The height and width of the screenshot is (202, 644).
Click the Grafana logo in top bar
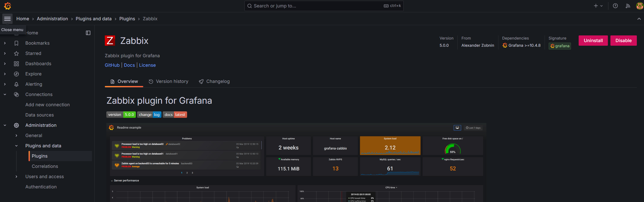pos(8,6)
